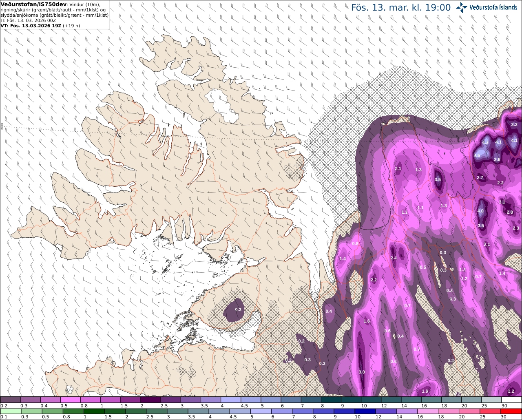Click the 1.6 precipitation value label
Viewport: 522px width, 420px height.
[367, 321]
